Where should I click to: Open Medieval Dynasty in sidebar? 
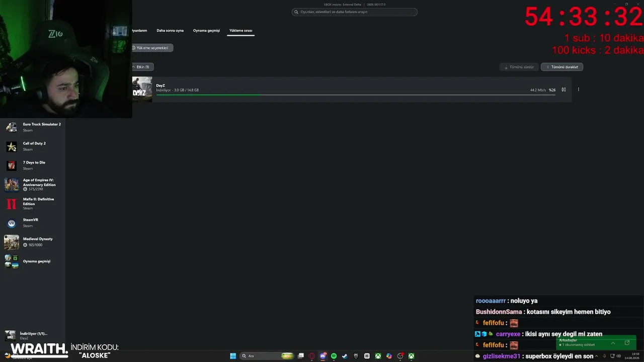[33, 242]
